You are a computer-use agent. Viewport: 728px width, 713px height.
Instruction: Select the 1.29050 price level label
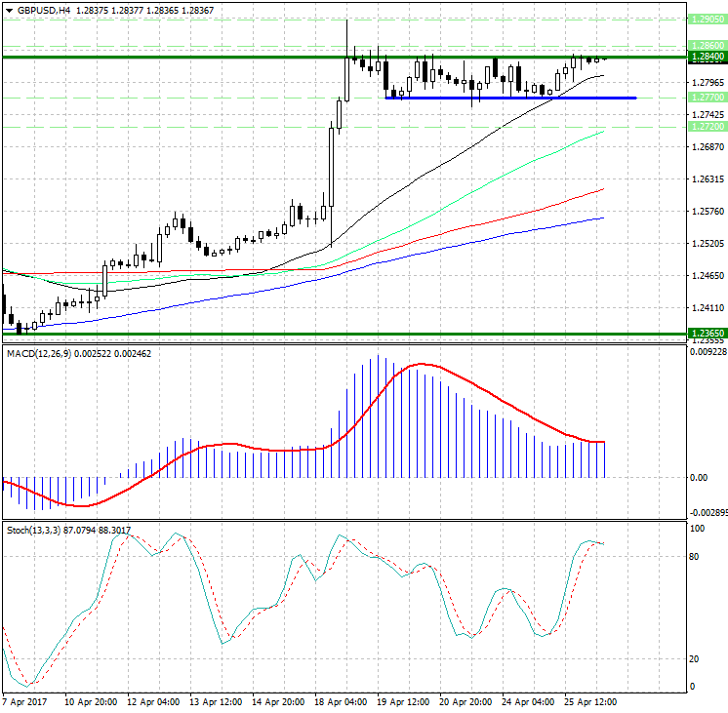click(706, 20)
